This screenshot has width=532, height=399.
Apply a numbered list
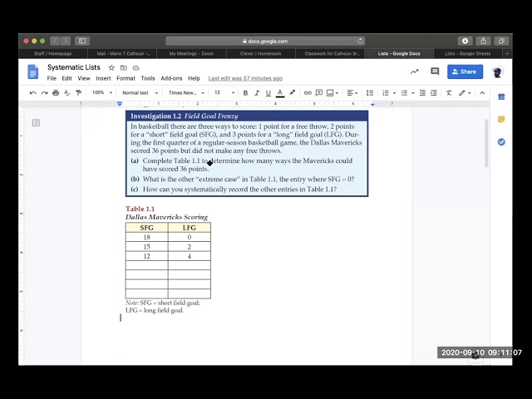coord(386,93)
